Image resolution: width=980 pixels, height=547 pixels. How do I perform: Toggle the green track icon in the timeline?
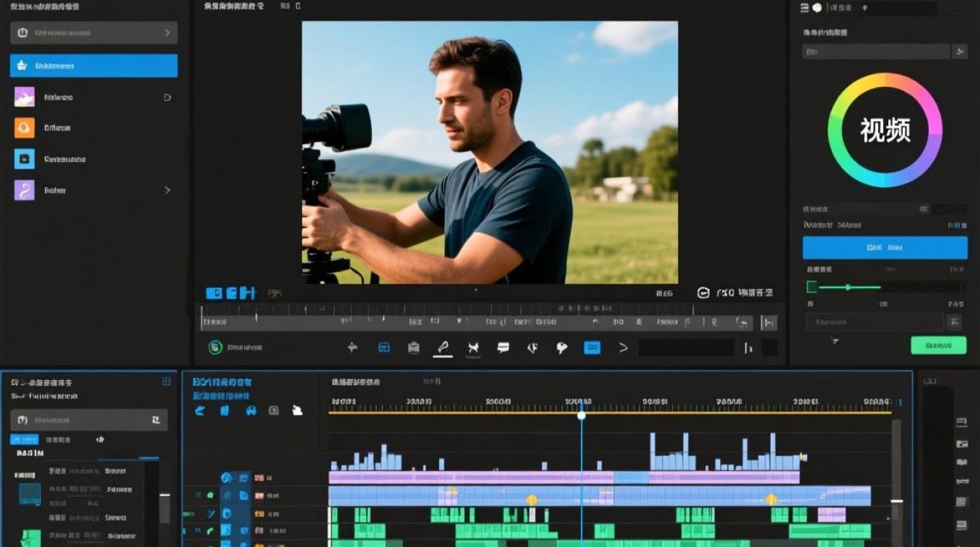pyautogui.click(x=210, y=495)
